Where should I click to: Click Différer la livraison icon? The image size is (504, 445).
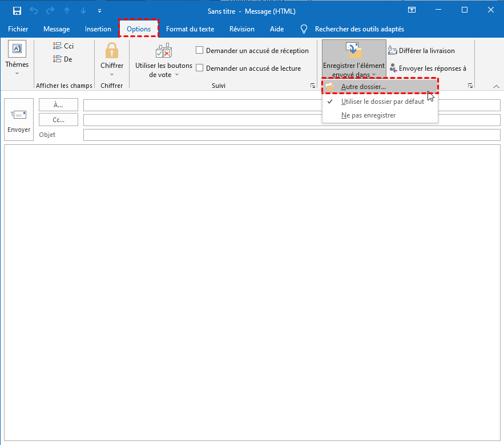393,51
